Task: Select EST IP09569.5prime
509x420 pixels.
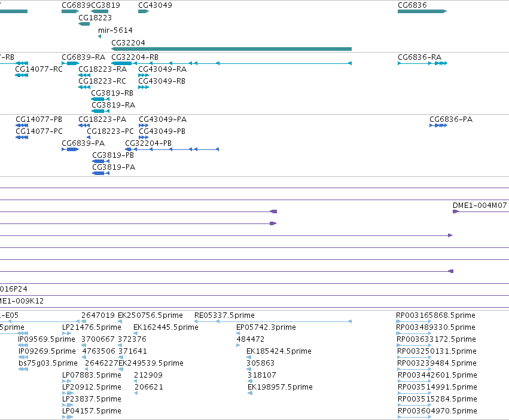Action: pyautogui.click(x=47, y=339)
